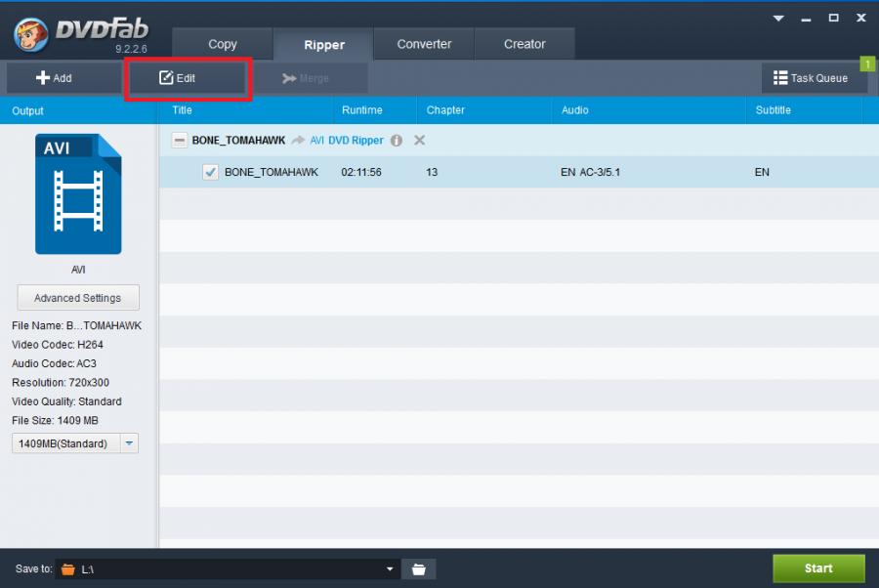Image resolution: width=879 pixels, height=588 pixels.
Task: Click the Advanced Settings button
Action: coord(78,298)
